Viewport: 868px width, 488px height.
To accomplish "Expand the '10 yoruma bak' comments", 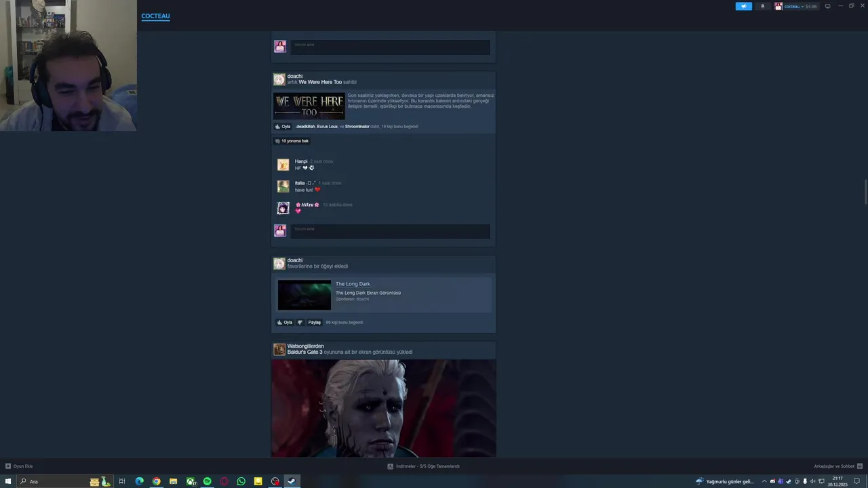I will (x=292, y=141).
